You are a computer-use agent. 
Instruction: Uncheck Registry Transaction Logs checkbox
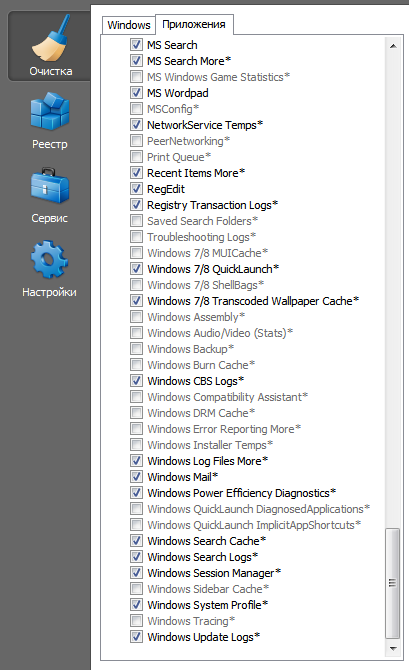(136, 205)
